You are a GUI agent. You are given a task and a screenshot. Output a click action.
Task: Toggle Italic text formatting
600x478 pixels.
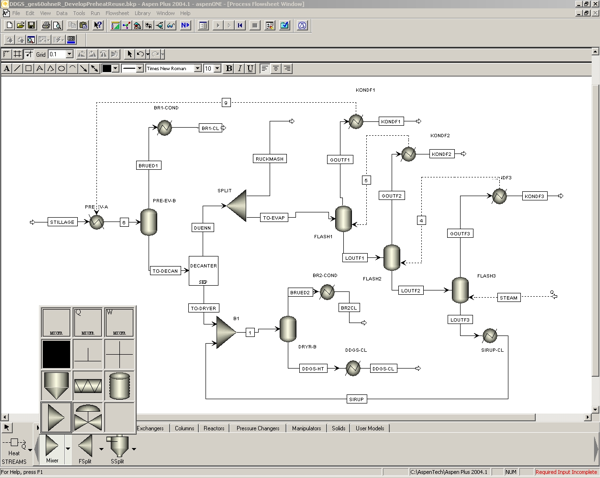[240, 69]
